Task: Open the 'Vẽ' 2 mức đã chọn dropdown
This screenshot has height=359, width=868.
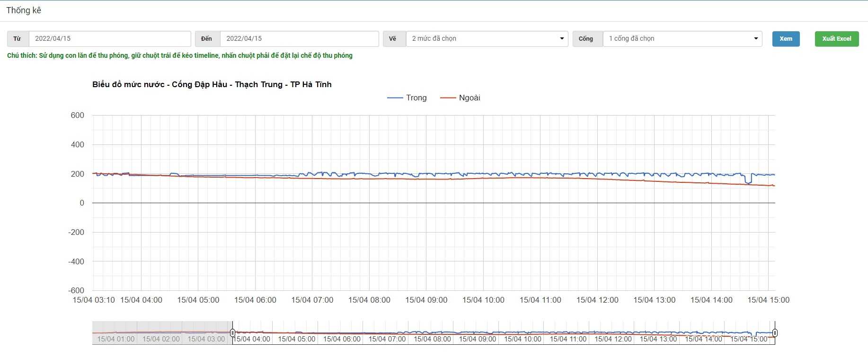Action: (487, 39)
